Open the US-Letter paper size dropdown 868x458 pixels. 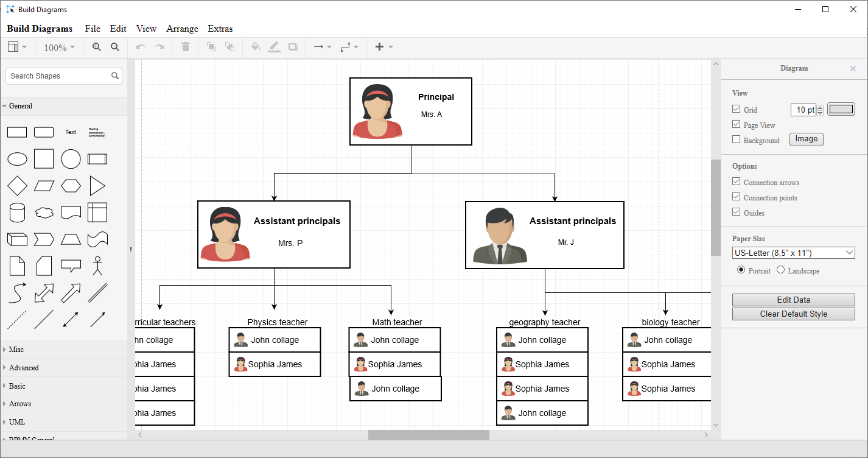click(794, 253)
